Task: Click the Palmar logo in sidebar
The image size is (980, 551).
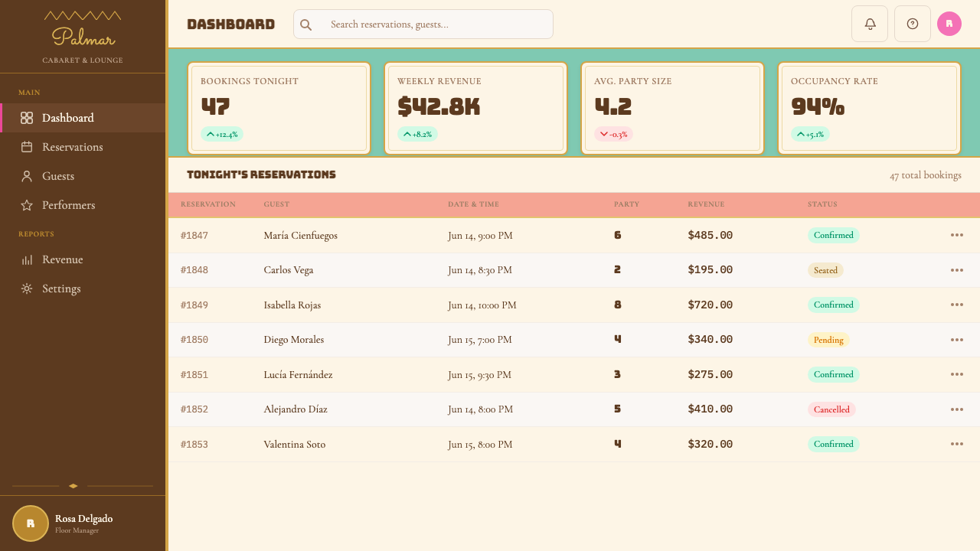Action: coord(83,37)
